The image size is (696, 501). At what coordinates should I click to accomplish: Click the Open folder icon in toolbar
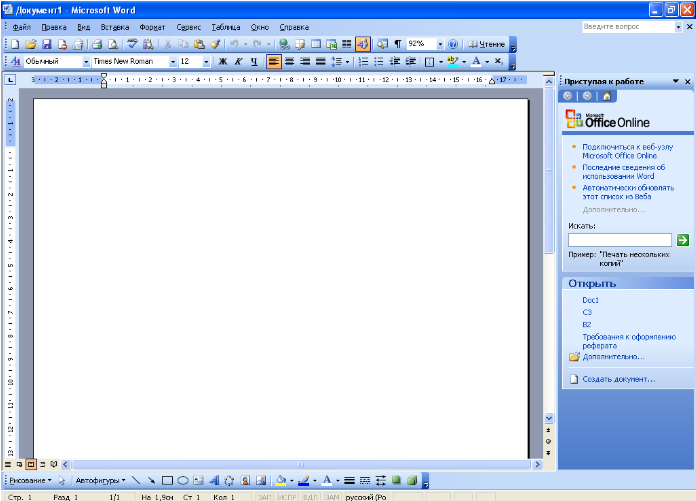pyautogui.click(x=31, y=44)
